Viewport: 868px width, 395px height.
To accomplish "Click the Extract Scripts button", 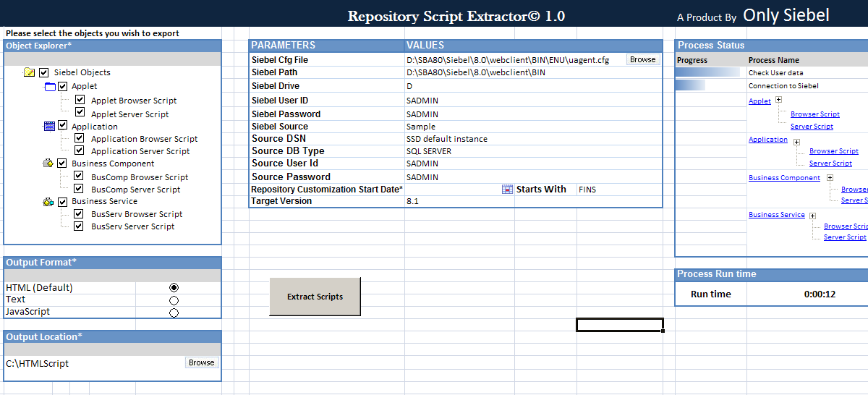I will pos(315,297).
